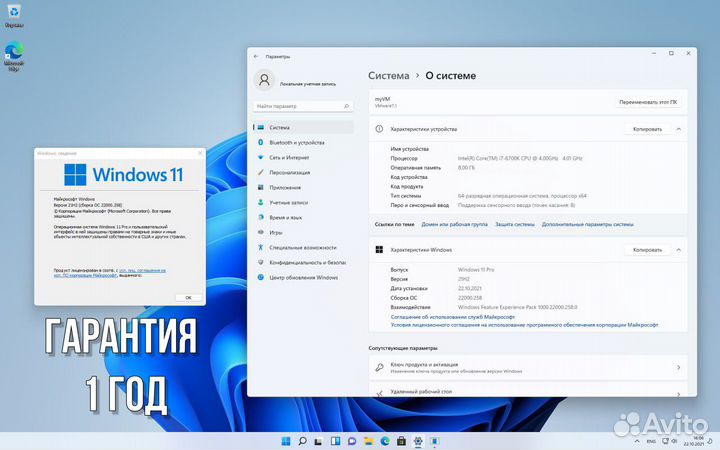The height and width of the screenshot is (450, 720).
Task: Click the info icon beside Характеристики устройства
Action: [379, 129]
